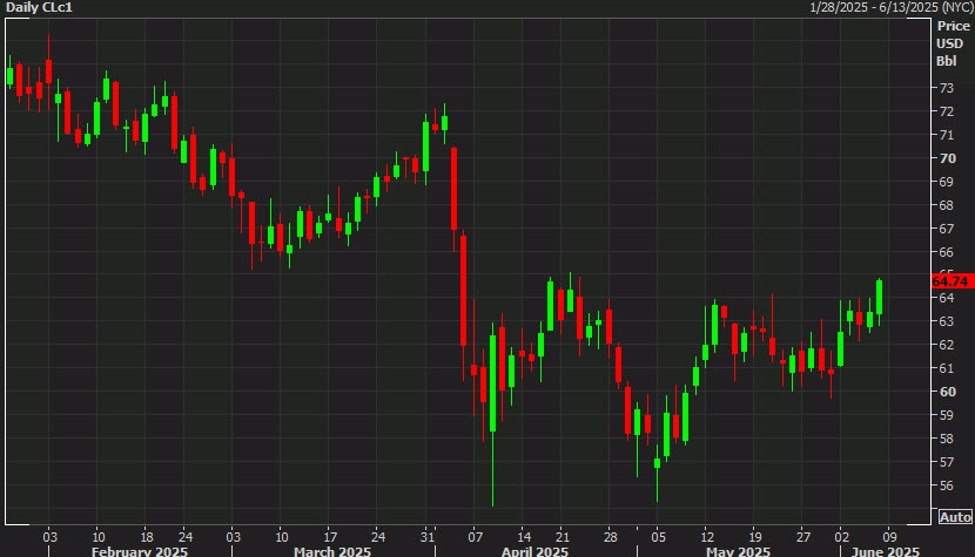
Task: Click the 1/28/2025 - 6/13/2025 date range
Action: tap(888, 8)
